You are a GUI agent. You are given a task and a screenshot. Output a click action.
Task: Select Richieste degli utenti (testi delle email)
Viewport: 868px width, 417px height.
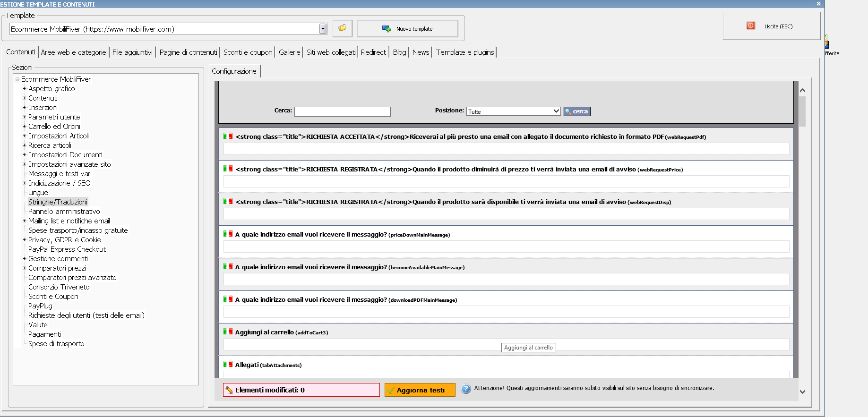pos(86,315)
